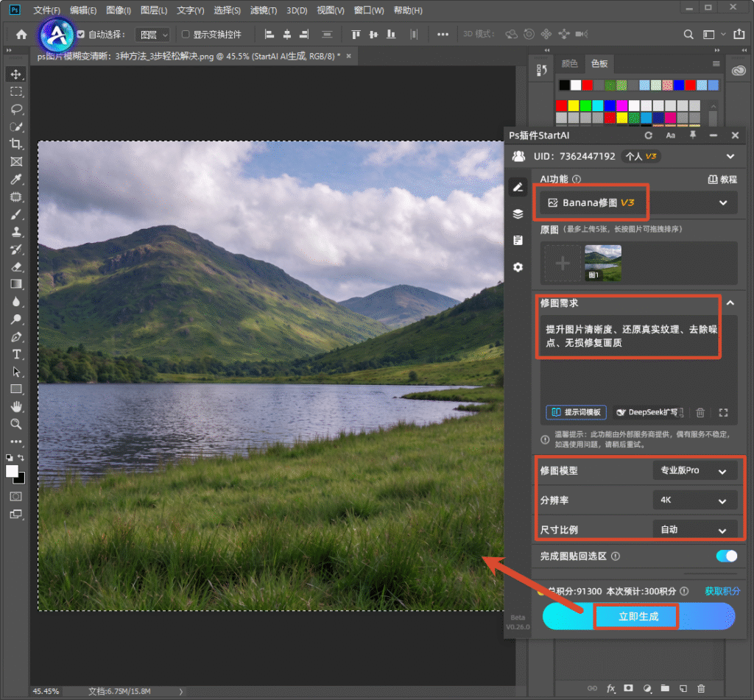
Task: Open the 图像(I) menu
Action: [119, 10]
